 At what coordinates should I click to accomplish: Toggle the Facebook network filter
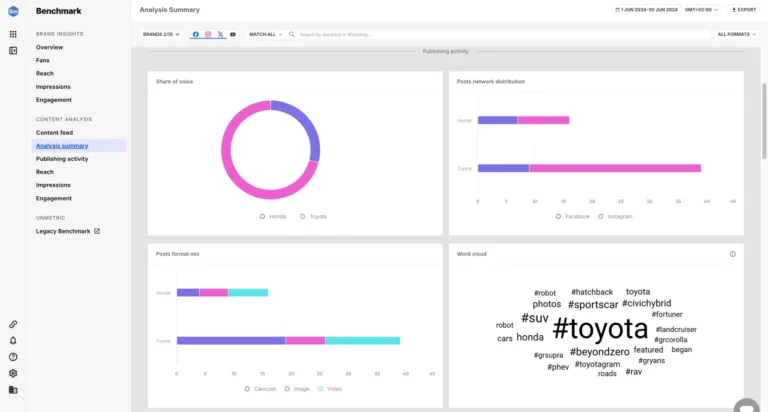click(x=195, y=34)
